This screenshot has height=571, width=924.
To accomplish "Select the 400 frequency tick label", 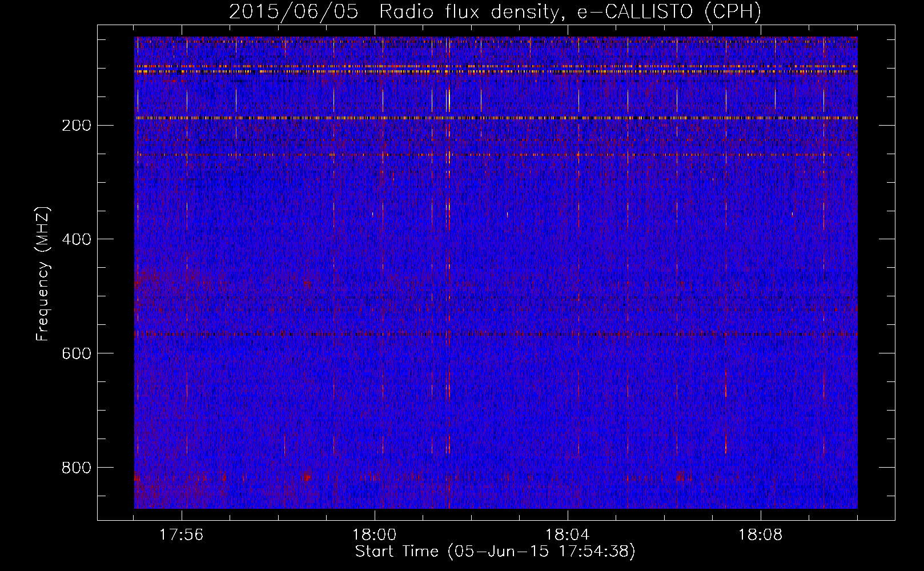I will coord(76,239).
